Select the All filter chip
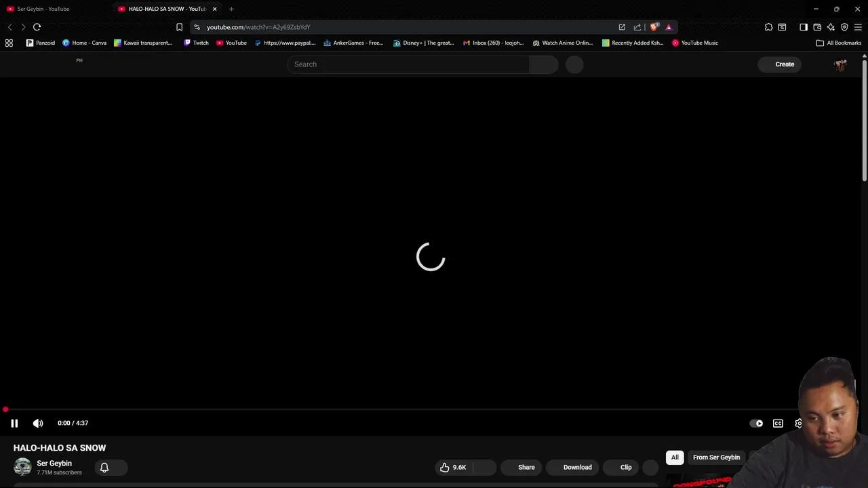The height and width of the screenshot is (488, 868). point(675,457)
